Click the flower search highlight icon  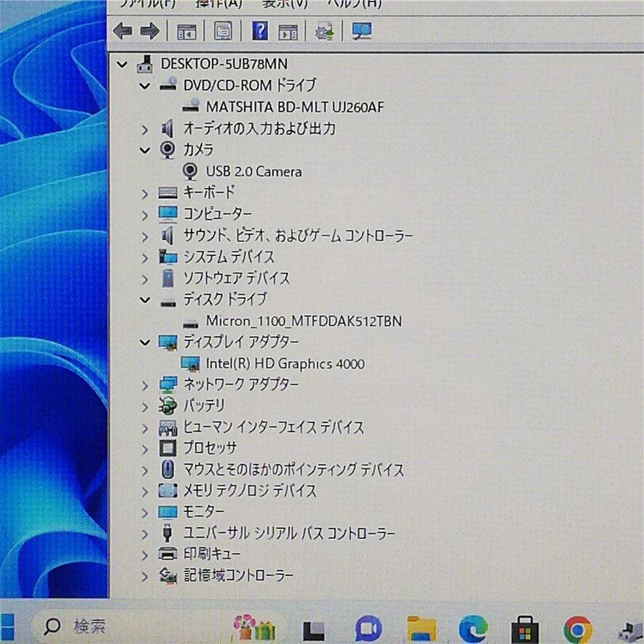[x=254, y=627]
